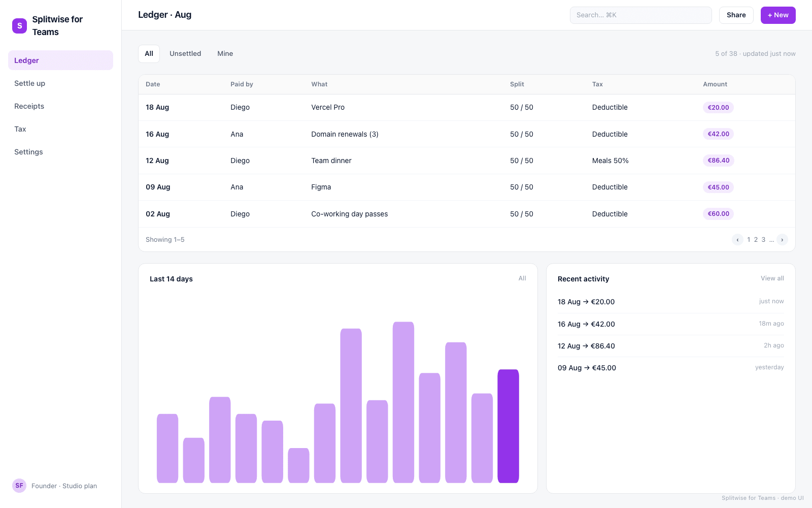This screenshot has width=812, height=508.
Task: Open Settings in sidebar
Action: [60, 152]
